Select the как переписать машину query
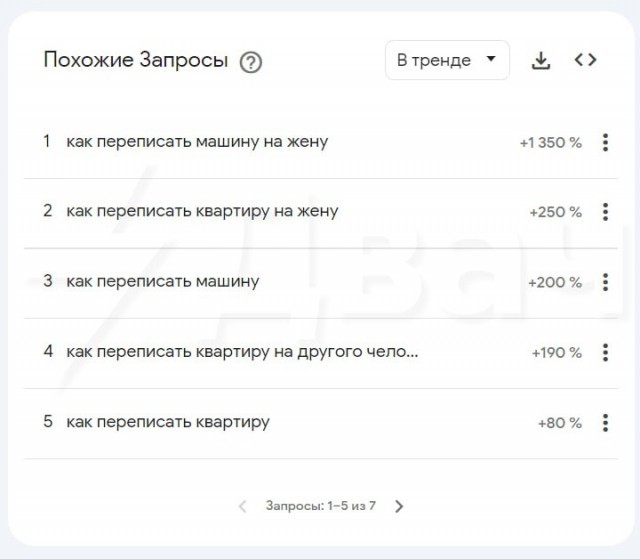640x559 pixels. coord(162,282)
